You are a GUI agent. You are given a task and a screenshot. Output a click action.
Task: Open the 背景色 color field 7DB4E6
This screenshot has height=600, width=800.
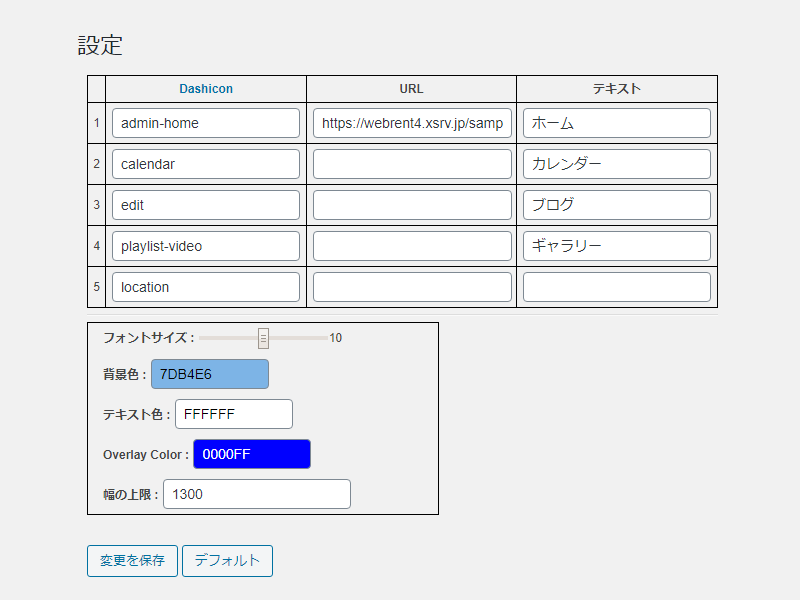click(x=210, y=374)
